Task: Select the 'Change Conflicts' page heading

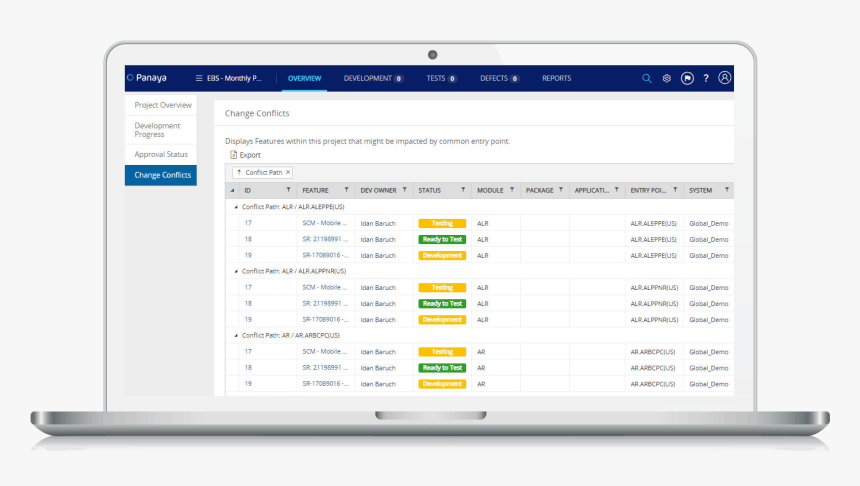Action: (257, 113)
